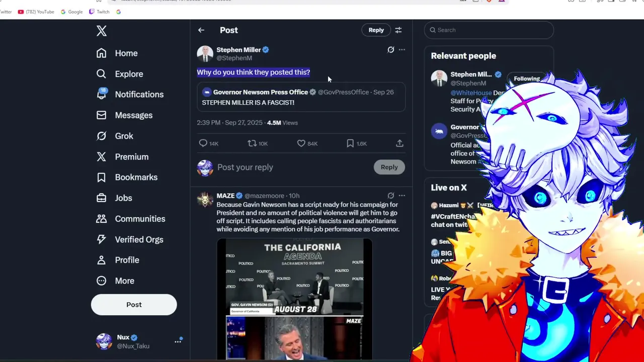
Task: Click 'STEPHEN MILLER IS A FASCIST!' text
Action: (x=248, y=103)
